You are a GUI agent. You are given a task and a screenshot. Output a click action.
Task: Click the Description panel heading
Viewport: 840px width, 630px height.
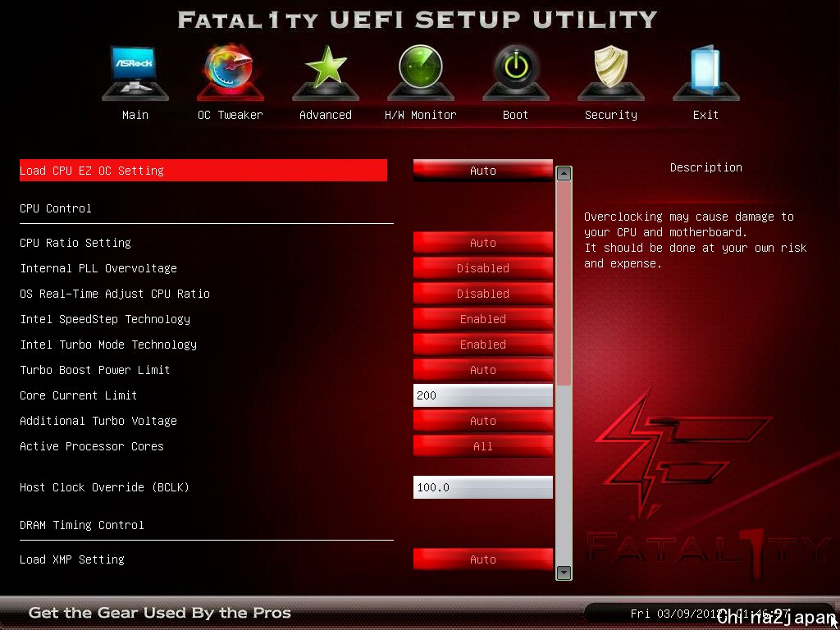pos(706,167)
